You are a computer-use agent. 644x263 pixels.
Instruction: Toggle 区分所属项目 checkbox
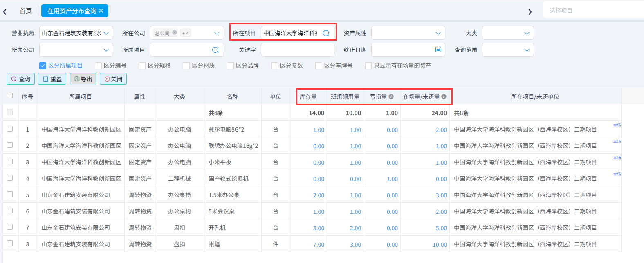click(x=43, y=66)
